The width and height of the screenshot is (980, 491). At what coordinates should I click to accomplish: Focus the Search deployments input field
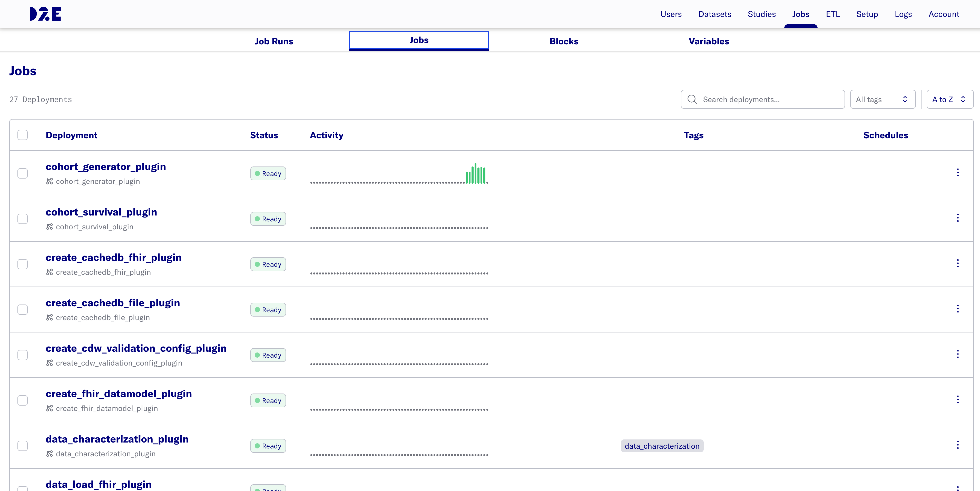(x=768, y=99)
